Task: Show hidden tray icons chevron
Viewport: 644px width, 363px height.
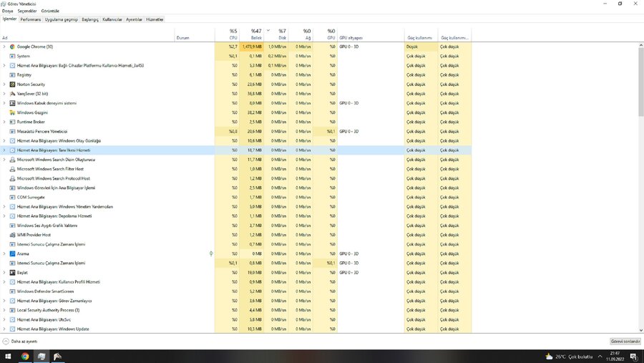Action: pyautogui.click(x=600, y=357)
